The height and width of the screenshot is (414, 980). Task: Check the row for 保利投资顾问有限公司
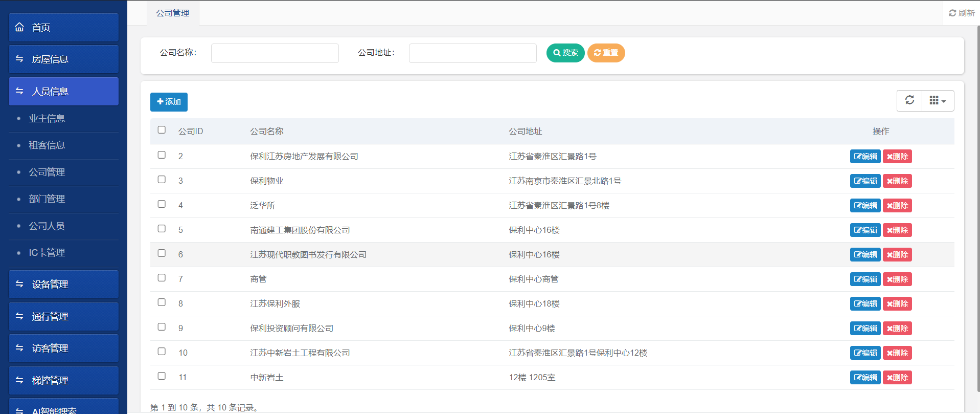point(162,327)
